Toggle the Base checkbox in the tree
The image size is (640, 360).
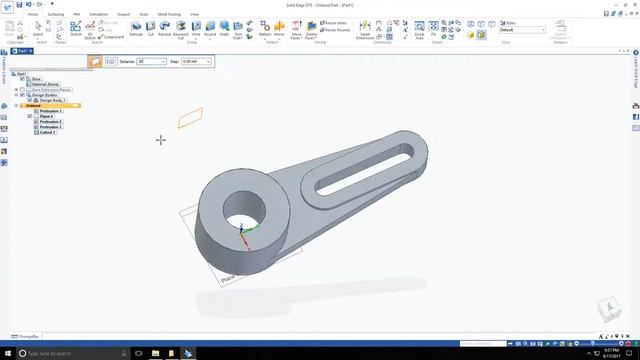pos(22,79)
